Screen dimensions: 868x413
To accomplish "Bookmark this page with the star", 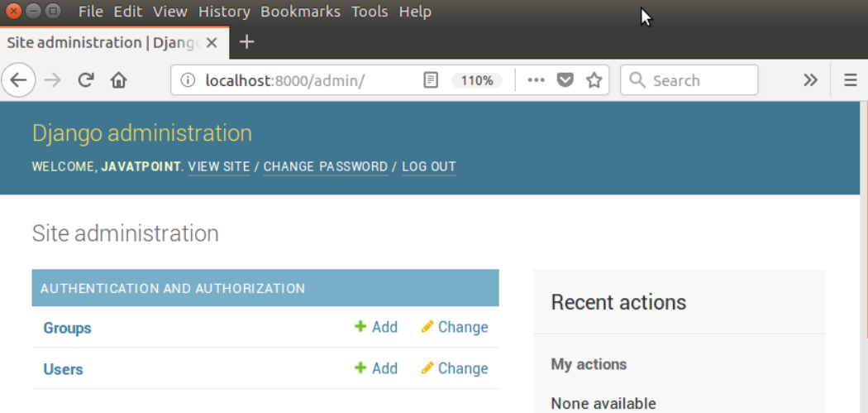I will pos(594,80).
